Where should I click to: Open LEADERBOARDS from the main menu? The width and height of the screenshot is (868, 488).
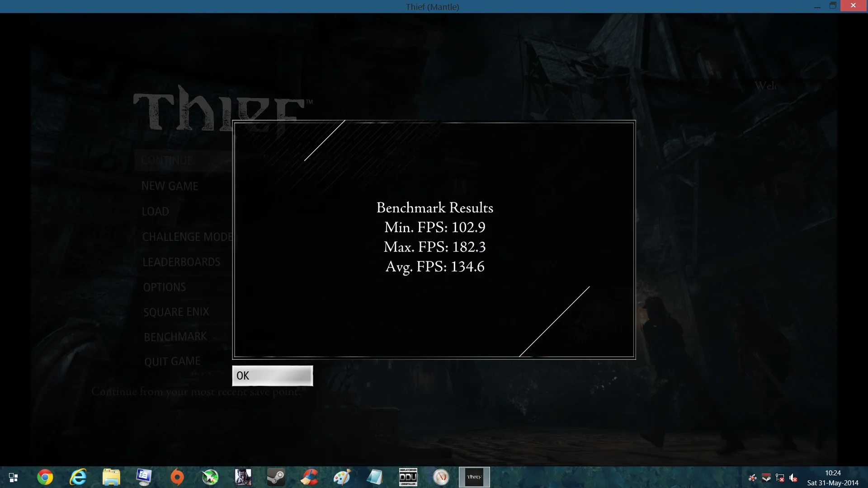181,262
